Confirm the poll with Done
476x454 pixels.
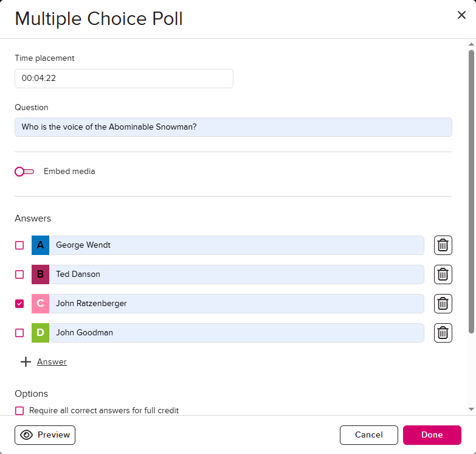point(432,435)
